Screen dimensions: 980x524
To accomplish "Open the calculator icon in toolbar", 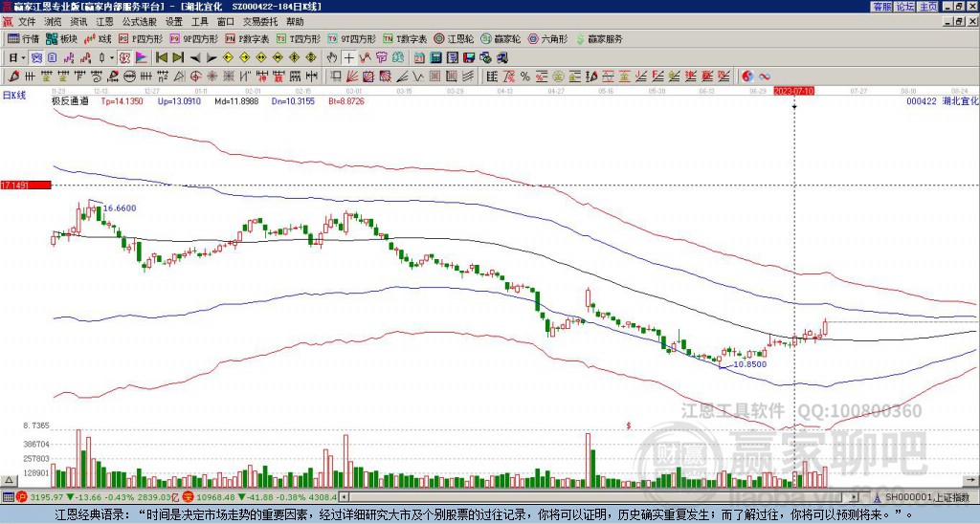I will click(435, 58).
